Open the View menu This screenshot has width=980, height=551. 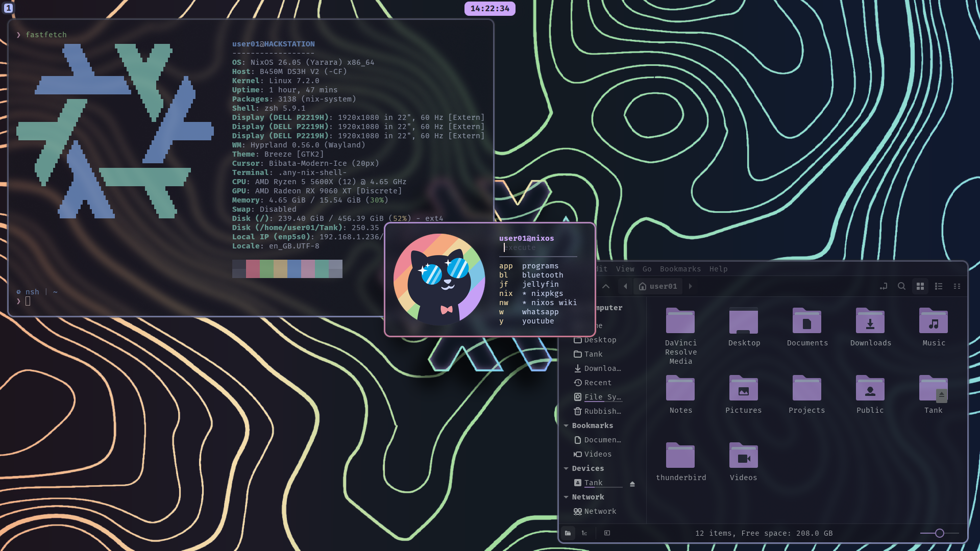click(625, 269)
